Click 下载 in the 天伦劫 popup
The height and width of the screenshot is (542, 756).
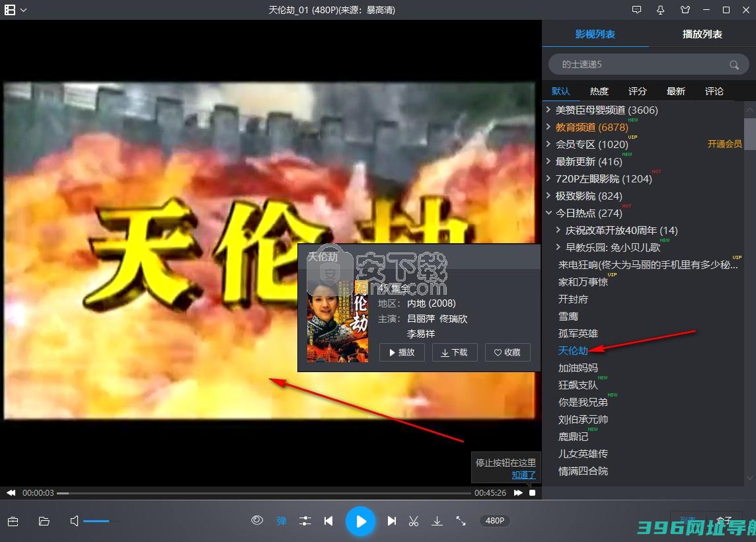(x=454, y=352)
